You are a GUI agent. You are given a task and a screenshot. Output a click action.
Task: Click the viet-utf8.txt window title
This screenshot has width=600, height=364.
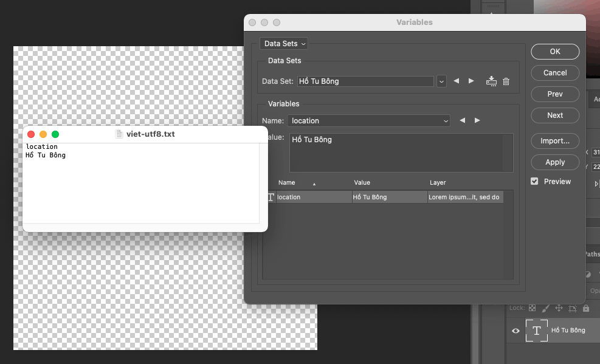(x=150, y=134)
